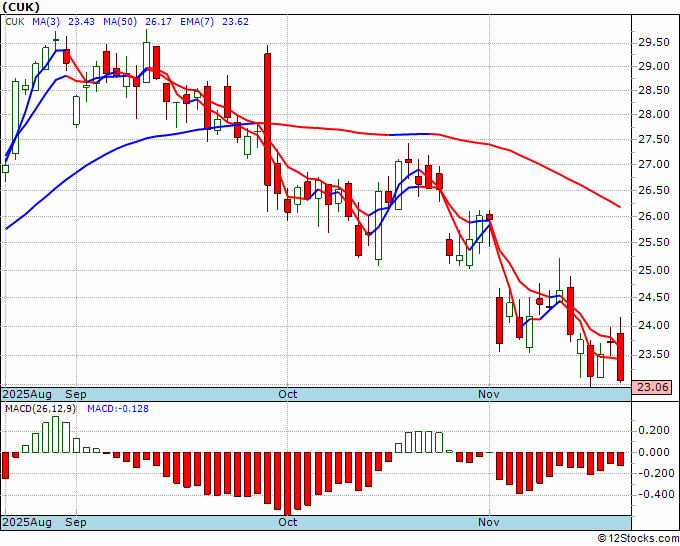Click the first green candlestick near 27.00
Viewport: 680px width, 546px height.
point(6,169)
